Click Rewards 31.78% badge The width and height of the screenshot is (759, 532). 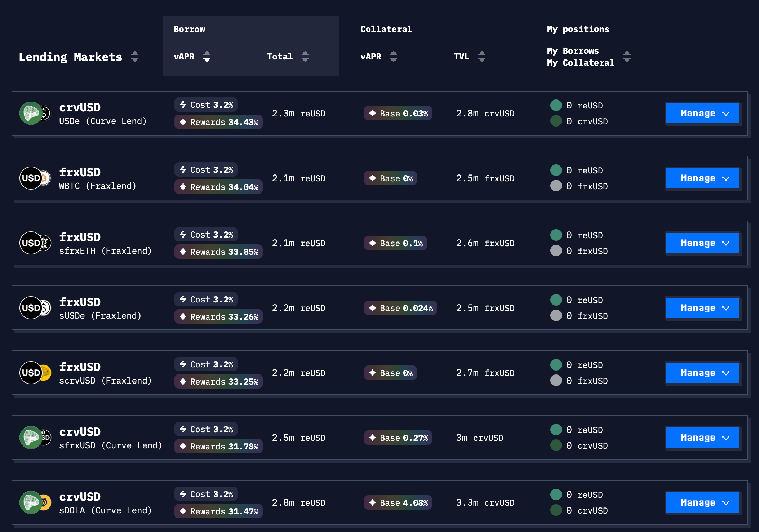click(x=219, y=446)
